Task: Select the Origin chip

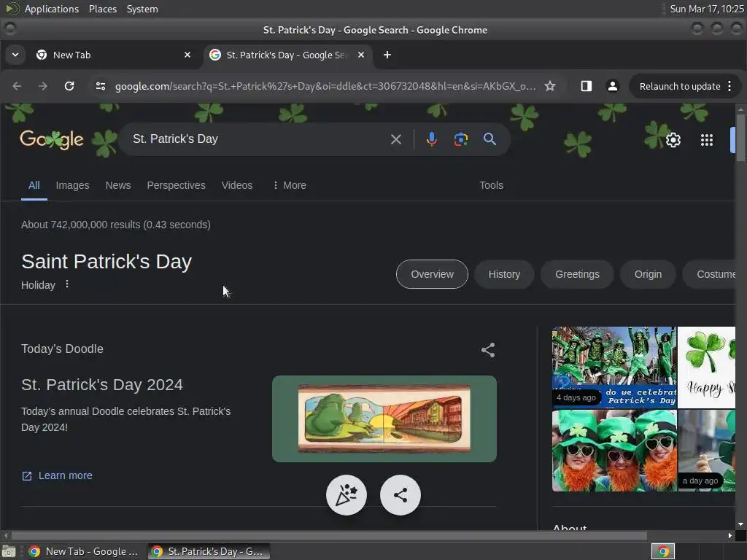Action: [x=648, y=274]
